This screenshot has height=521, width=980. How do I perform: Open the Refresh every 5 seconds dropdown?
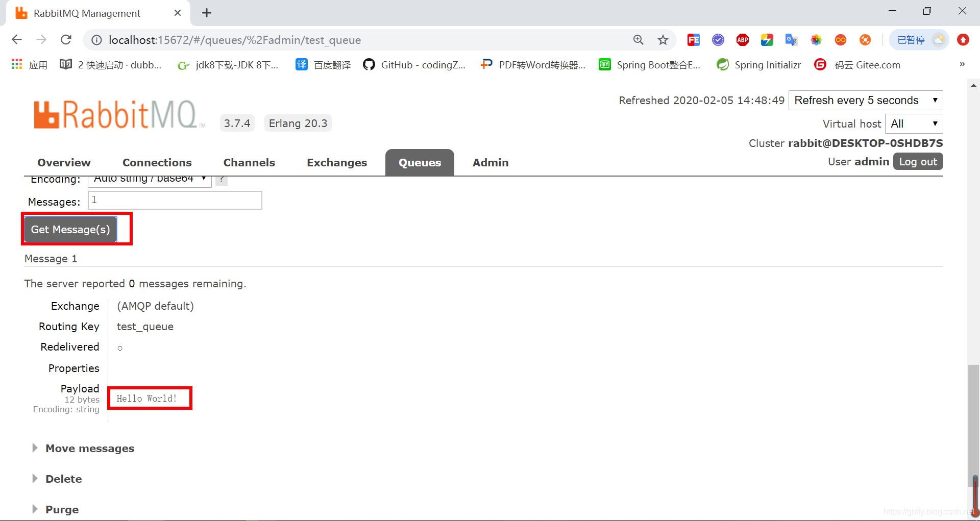(x=866, y=100)
